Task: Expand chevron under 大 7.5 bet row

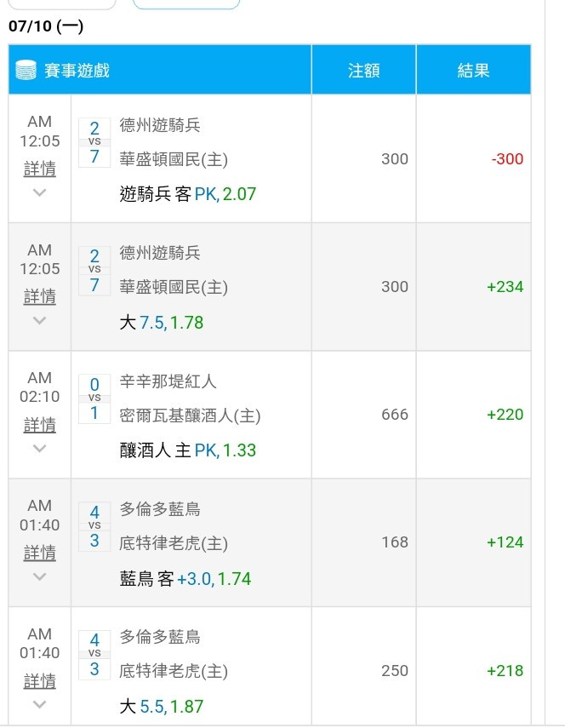Action: point(39,320)
